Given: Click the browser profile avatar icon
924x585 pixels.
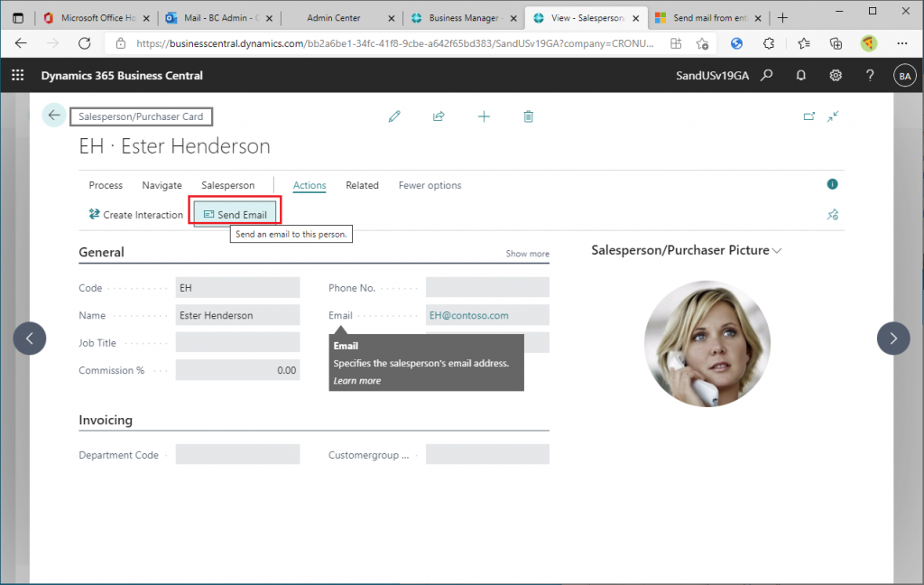Looking at the screenshot, I should click(x=869, y=43).
